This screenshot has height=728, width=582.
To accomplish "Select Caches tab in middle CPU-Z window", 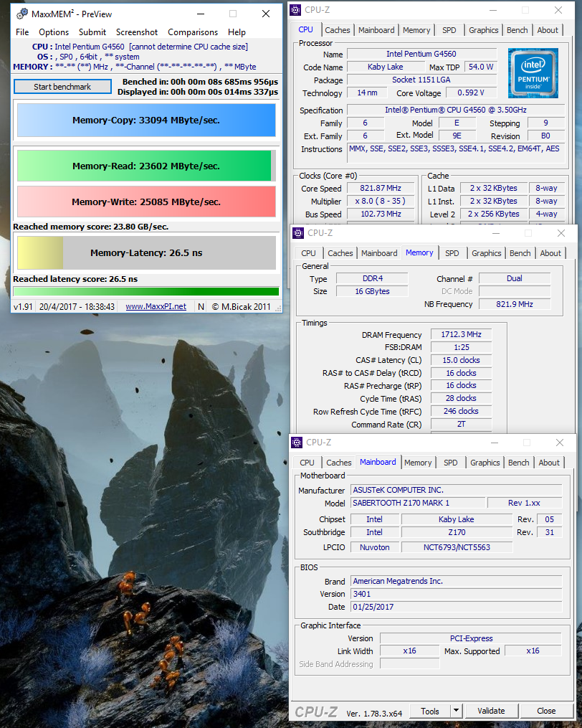I will tap(340, 253).
